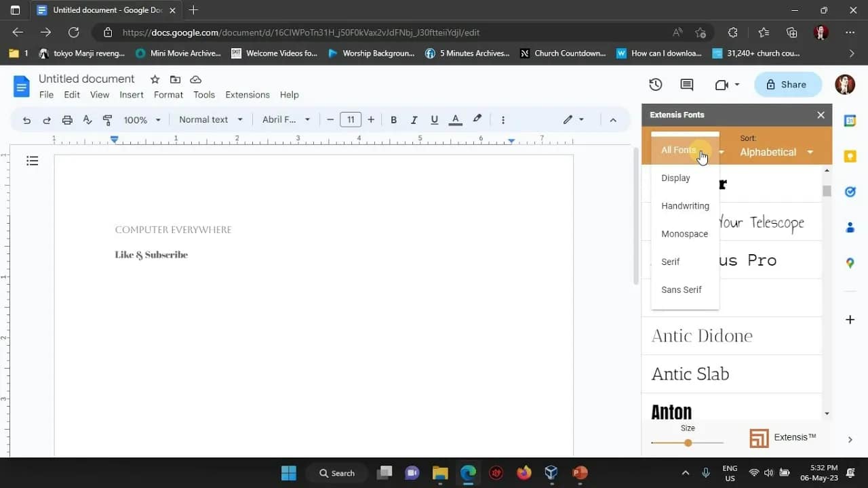Toggle italic formatting
This screenshot has width=868, height=488.
point(414,119)
